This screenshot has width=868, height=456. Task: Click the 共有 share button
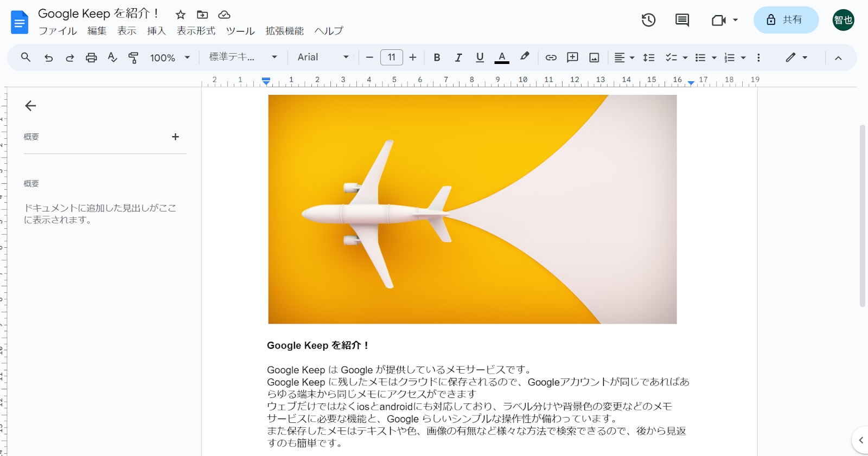pyautogui.click(x=786, y=20)
